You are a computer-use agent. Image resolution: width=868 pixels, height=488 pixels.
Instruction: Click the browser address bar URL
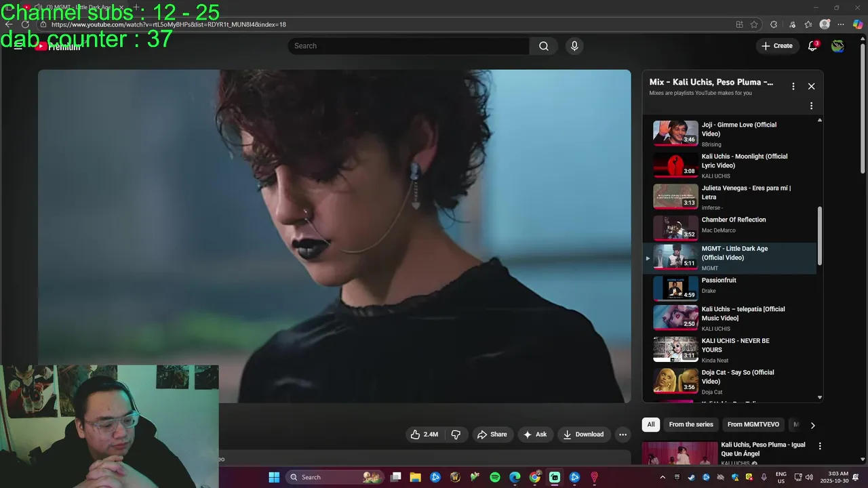pos(169,24)
